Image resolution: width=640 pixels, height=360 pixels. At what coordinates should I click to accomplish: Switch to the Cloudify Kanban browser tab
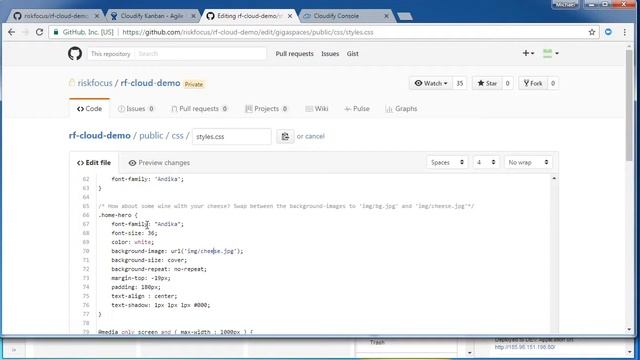(x=152, y=16)
